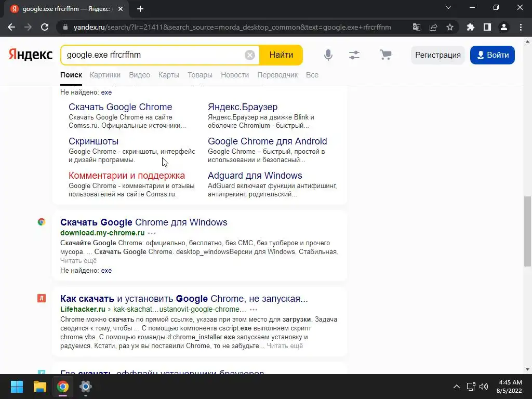This screenshot has width=532, height=399.
Task: View site info via address bar lock icon
Action: (65, 27)
